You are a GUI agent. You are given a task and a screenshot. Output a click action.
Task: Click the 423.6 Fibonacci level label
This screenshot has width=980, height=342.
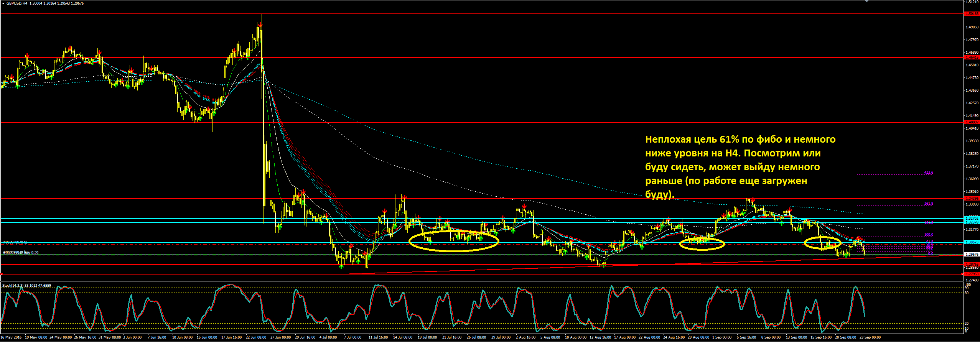(x=929, y=173)
